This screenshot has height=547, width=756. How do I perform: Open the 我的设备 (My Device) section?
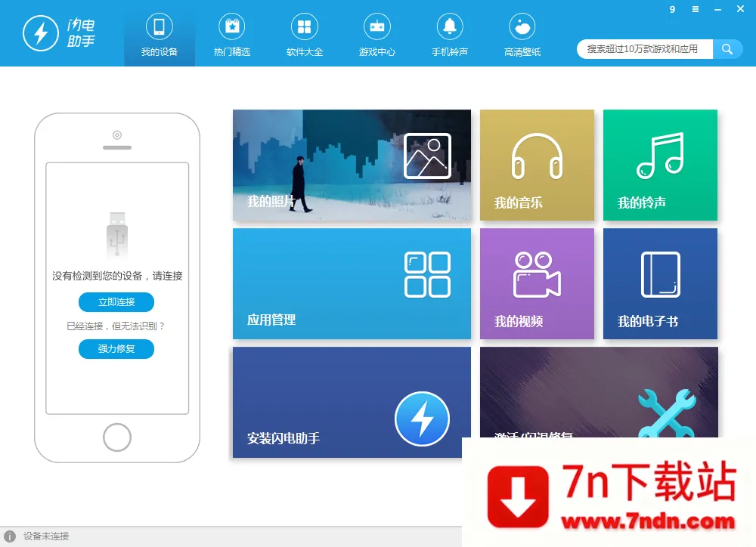(x=159, y=33)
